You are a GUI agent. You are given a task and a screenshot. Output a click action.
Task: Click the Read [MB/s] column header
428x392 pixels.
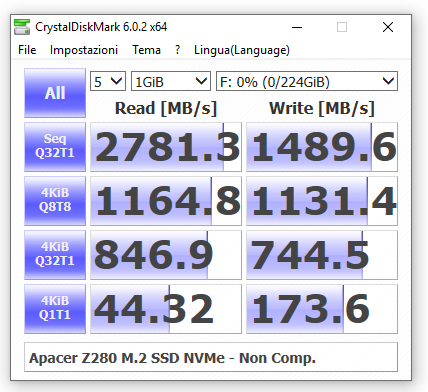pos(166,108)
